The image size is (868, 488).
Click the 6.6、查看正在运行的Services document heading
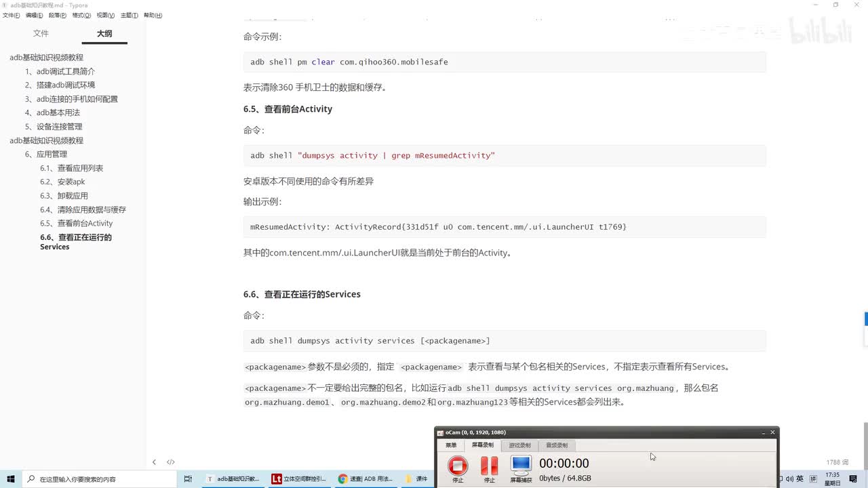click(302, 294)
